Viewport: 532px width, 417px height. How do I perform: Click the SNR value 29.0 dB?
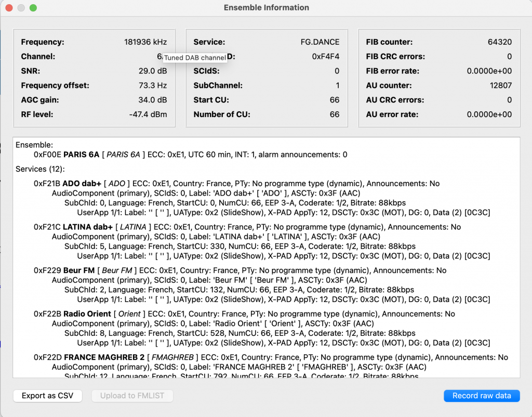[x=153, y=71]
